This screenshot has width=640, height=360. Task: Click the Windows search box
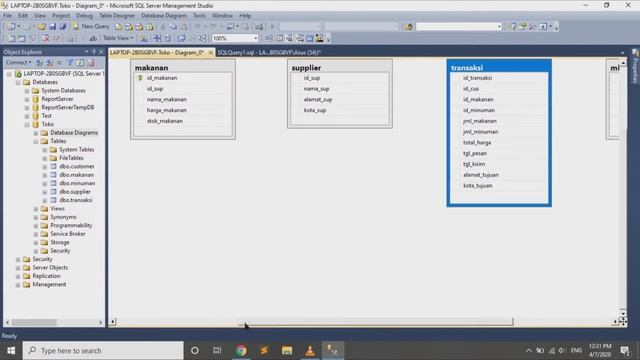103,351
